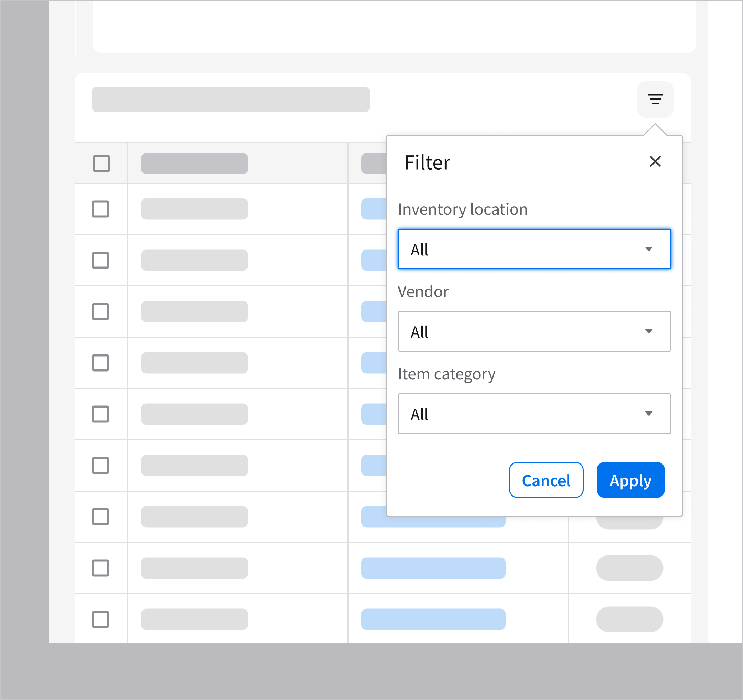743x700 pixels.
Task: Apply the filter settings
Action: pos(630,480)
